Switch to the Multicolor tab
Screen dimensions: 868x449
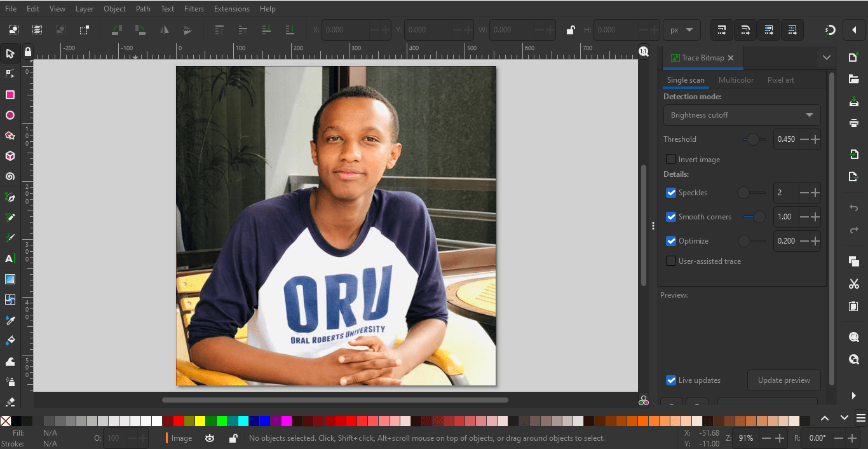coord(736,80)
